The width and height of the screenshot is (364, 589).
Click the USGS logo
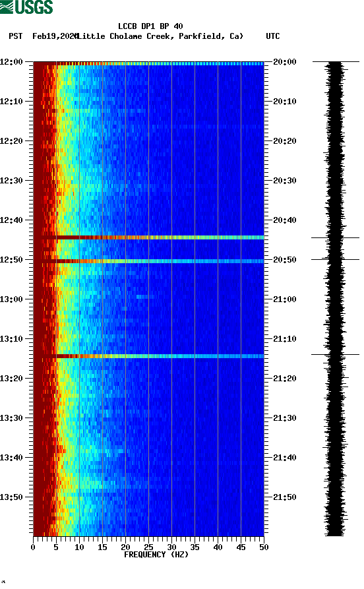click(x=26, y=7)
